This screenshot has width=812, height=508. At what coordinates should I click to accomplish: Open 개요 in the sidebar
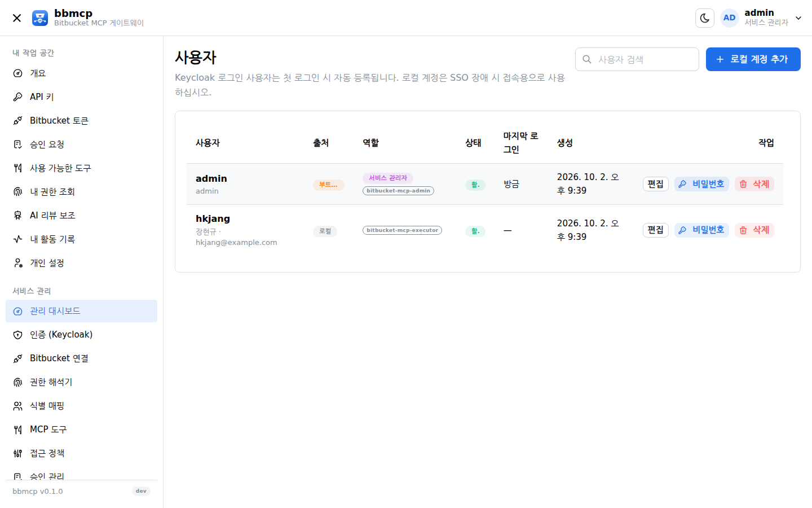tap(81, 73)
